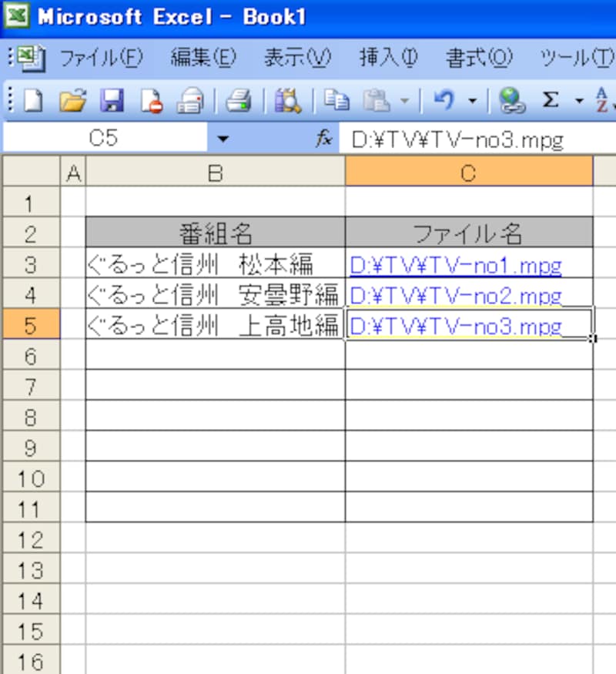Click the Research binoculars book icon
The width and height of the screenshot is (616, 674).
click(288, 101)
